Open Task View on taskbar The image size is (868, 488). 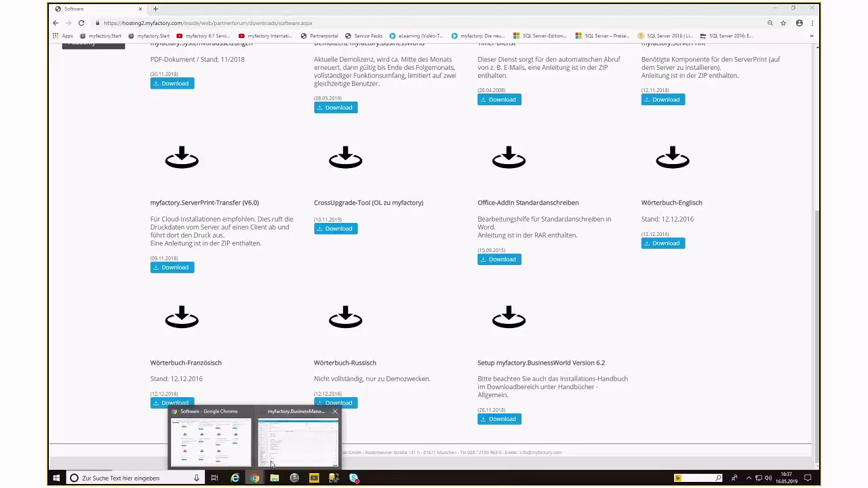(214, 478)
